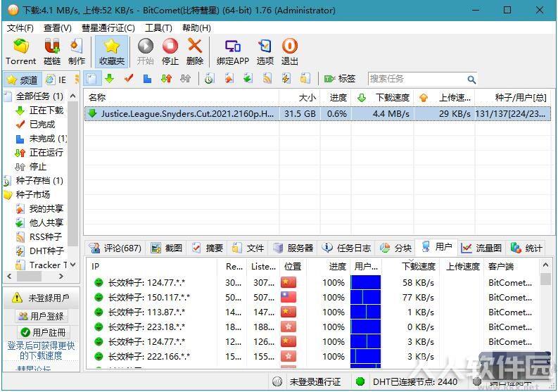Open the 彗星通行证(C) menu
Viewport: 558px width, 392px height.
[x=108, y=27]
